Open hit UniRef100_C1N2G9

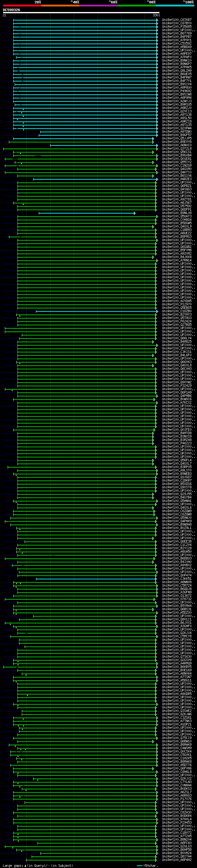177,165
